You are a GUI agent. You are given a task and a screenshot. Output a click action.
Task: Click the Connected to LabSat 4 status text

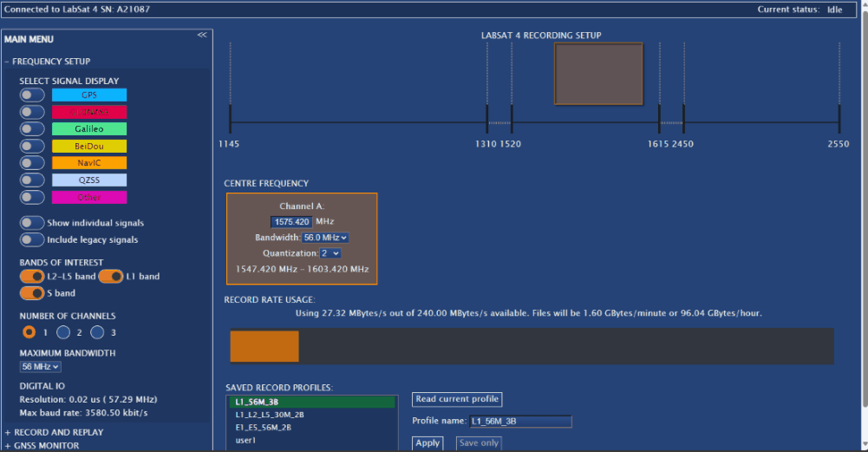pos(77,10)
